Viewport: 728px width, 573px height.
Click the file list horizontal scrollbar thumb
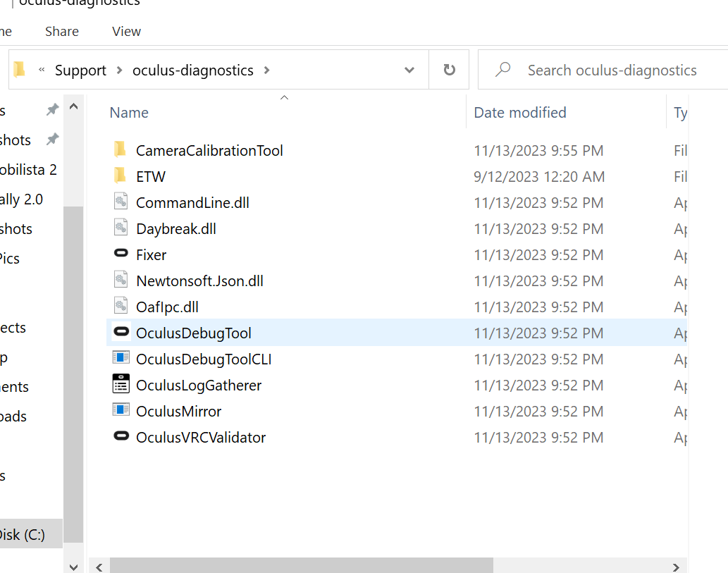pos(302,566)
